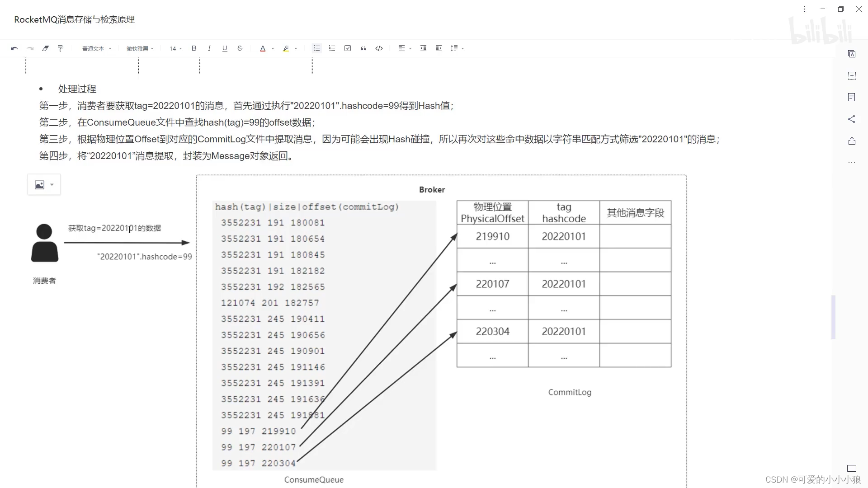
Task: Open the paragraph style dropdown 普通文本
Action: [97, 48]
